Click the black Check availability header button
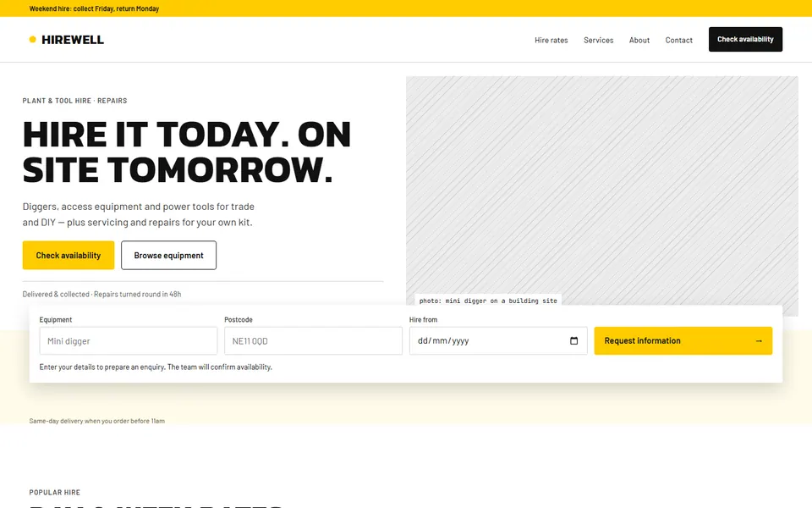Image resolution: width=812 pixels, height=508 pixels. point(745,40)
